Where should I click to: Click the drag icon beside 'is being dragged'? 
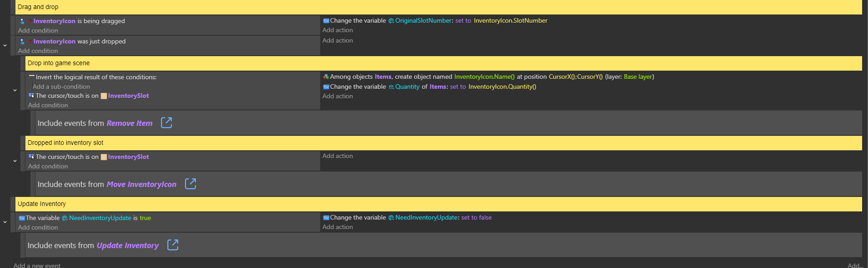(x=22, y=21)
